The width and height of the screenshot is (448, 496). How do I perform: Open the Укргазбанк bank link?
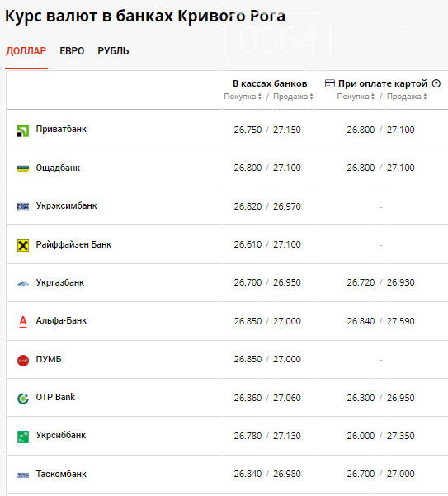[60, 282]
